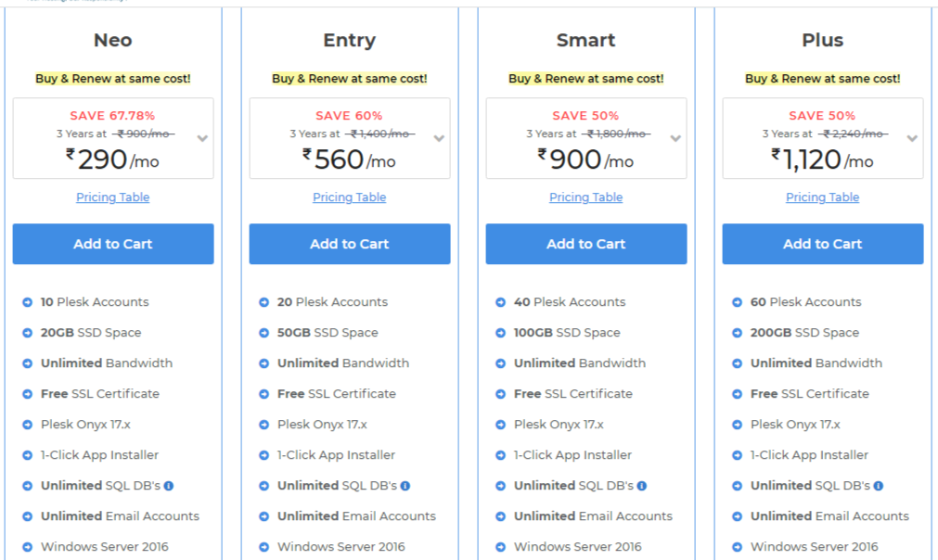Click info icon beside Entry Unlimited SQL DB's
The image size is (938, 560).
[405, 486]
